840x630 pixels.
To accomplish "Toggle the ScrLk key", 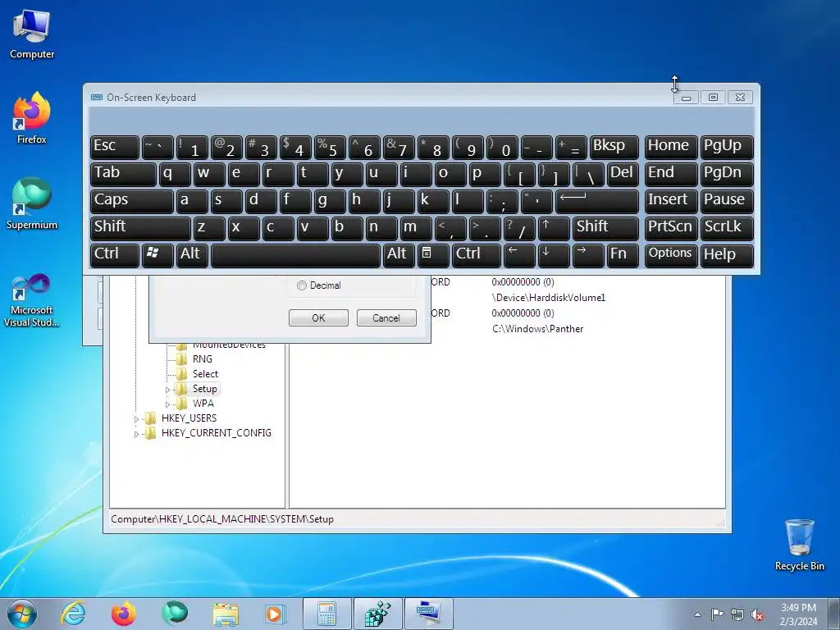I will 727,228.
